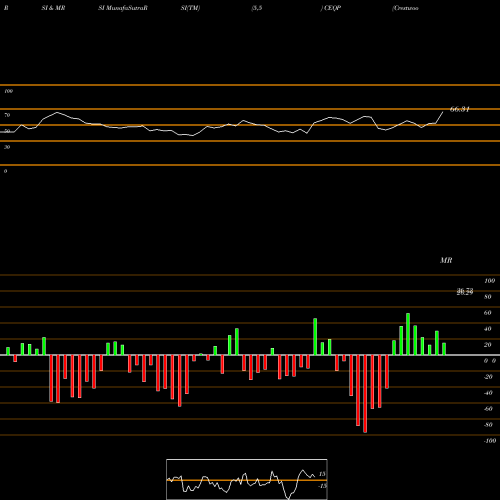Viewport: 500px width, 500px height.
Task: Click the 'SI & MR' header label
Action: point(53,8)
